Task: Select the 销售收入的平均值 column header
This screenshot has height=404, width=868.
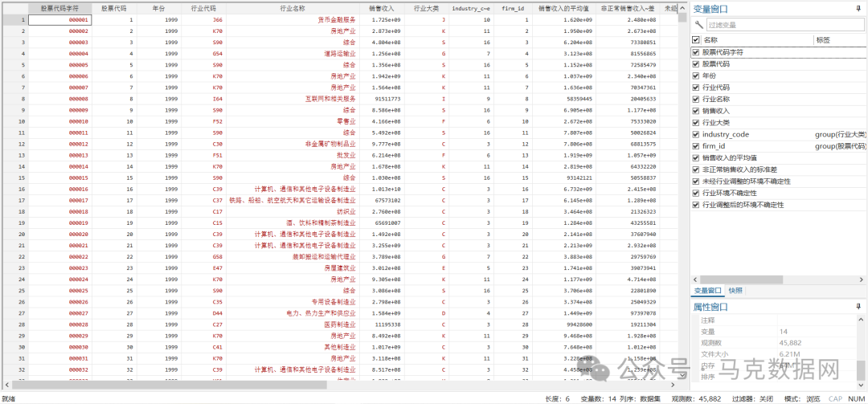Action: (564, 9)
